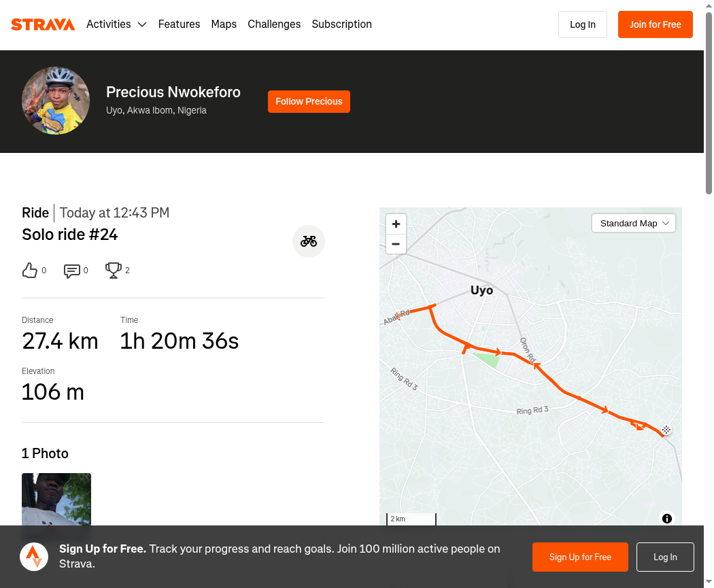Open Subscription menu item

(x=341, y=24)
